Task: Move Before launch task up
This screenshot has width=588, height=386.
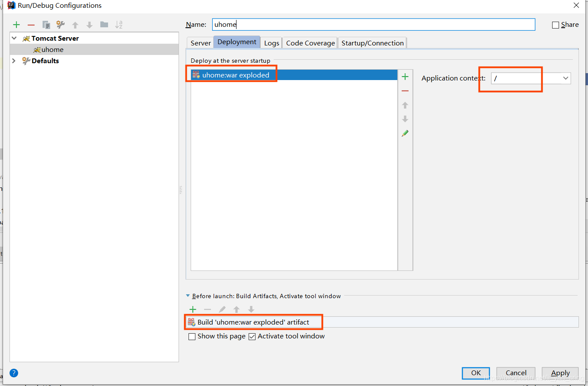Action: (x=236, y=309)
